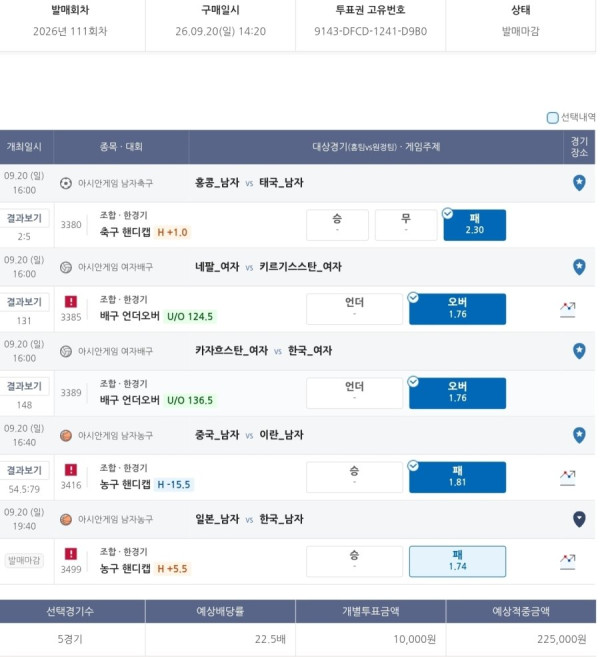This screenshot has width=600, height=657.
Task: Open odds trend chart for match 3499
Action: pos(568,561)
